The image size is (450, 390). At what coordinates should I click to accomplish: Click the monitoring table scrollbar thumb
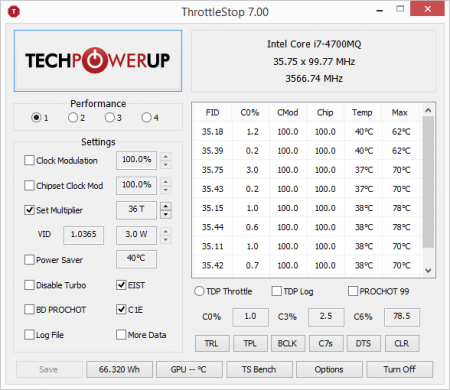(428, 182)
